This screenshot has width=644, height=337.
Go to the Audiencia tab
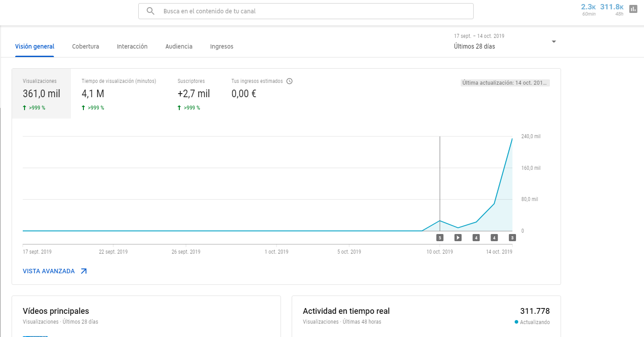[x=179, y=46]
